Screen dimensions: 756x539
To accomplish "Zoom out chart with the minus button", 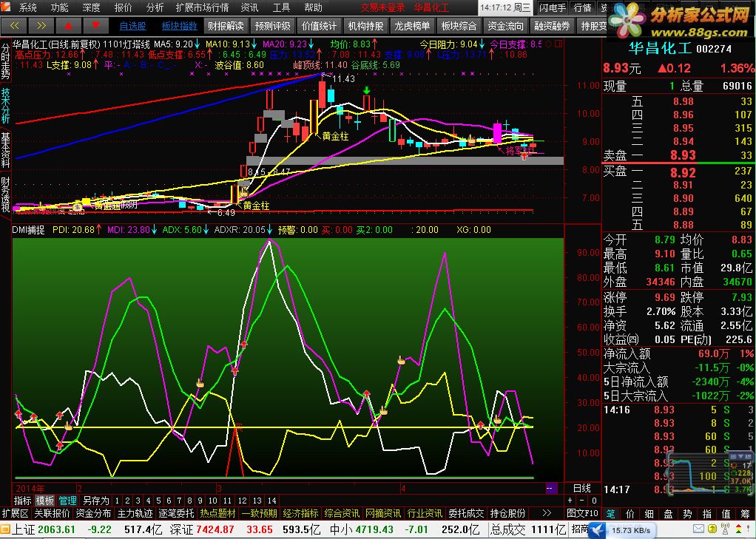I will point(582,501).
